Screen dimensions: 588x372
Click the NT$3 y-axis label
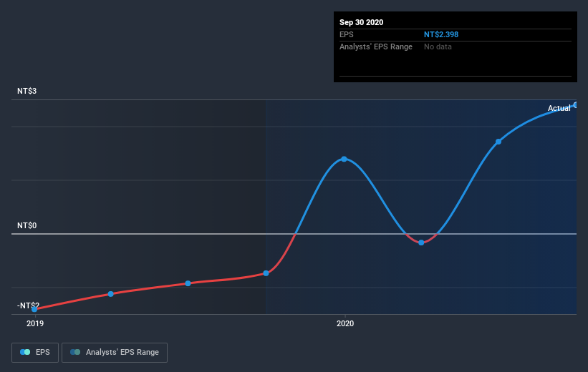tap(26, 91)
